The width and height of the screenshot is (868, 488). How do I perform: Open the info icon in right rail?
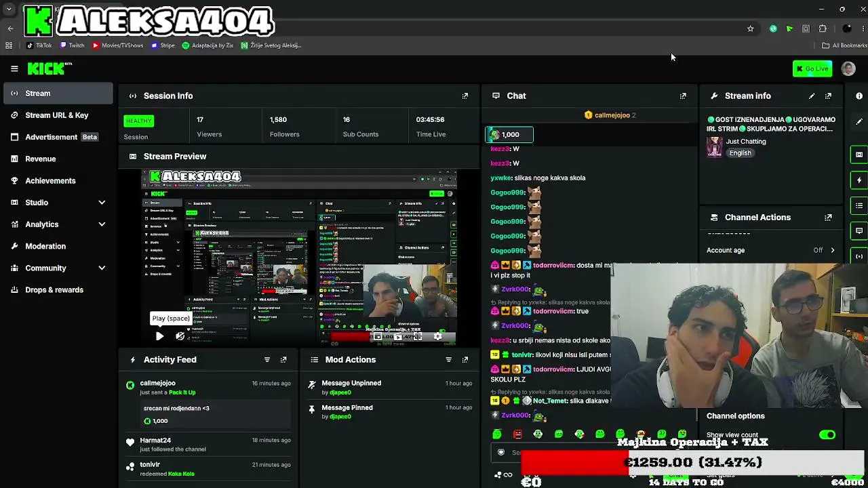tap(859, 96)
